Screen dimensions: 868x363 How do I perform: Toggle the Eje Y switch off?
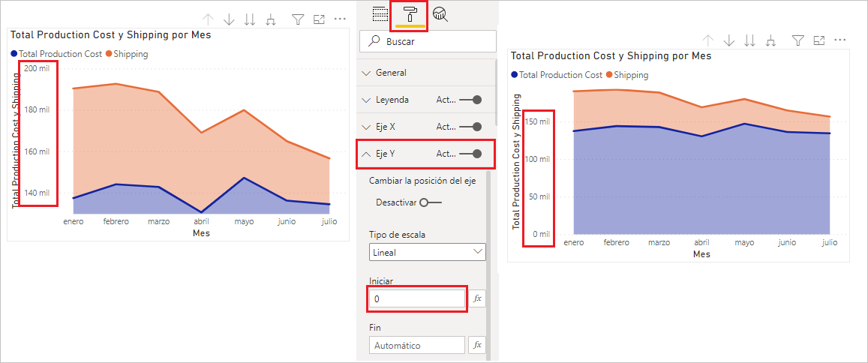coord(470,154)
